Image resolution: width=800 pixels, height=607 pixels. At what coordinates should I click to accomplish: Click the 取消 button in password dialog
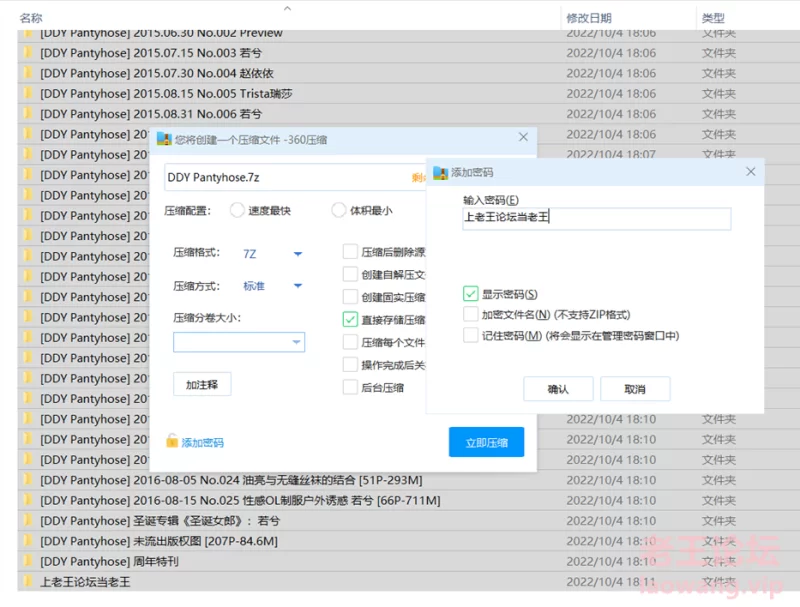click(635, 389)
